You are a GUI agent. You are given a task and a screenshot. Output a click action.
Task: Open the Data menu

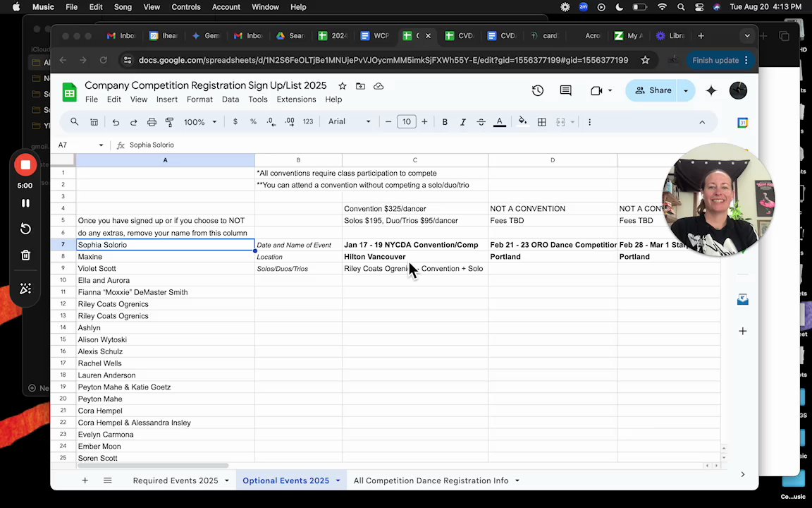coord(230,99)
